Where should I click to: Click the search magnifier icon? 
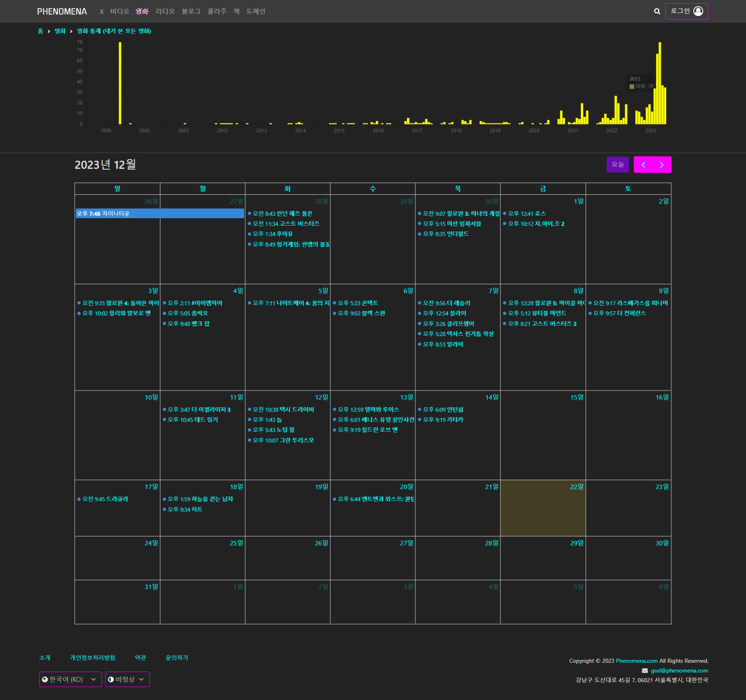pyautogui.click(x=657, y=11)
